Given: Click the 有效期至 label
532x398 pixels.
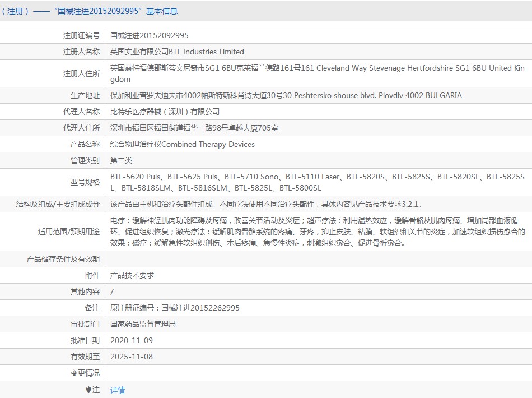Looking at the screenshot, I should click(x=85, y=357).
